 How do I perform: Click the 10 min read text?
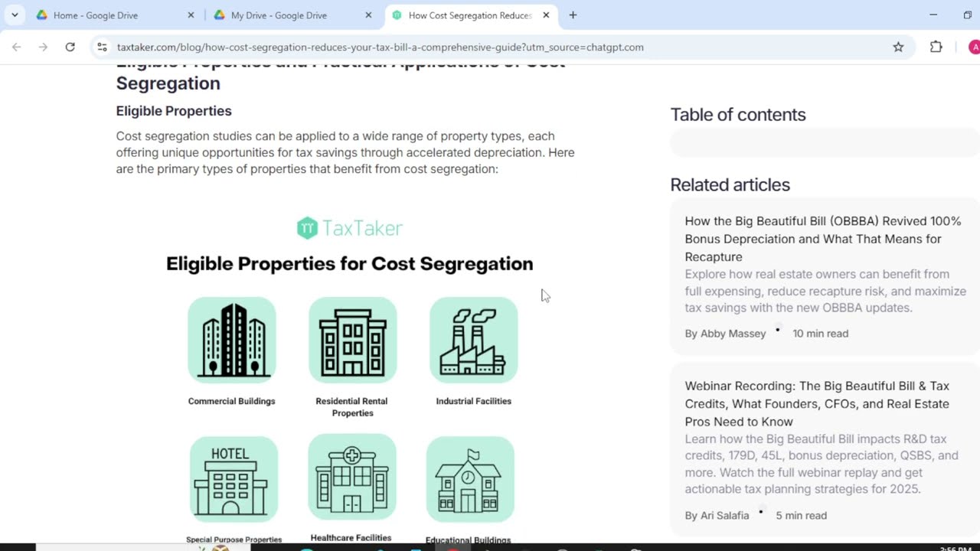820,334
